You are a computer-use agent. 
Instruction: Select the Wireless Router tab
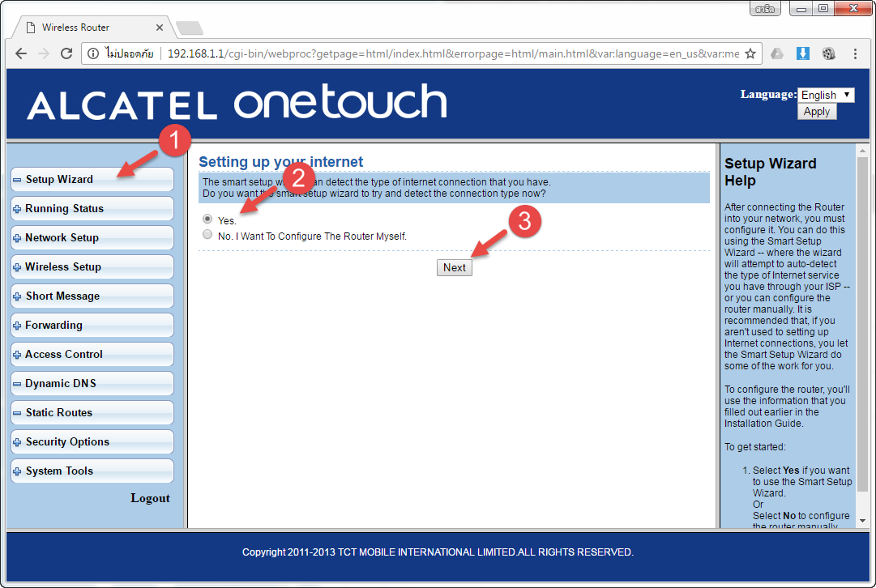(x=92, y=28)
